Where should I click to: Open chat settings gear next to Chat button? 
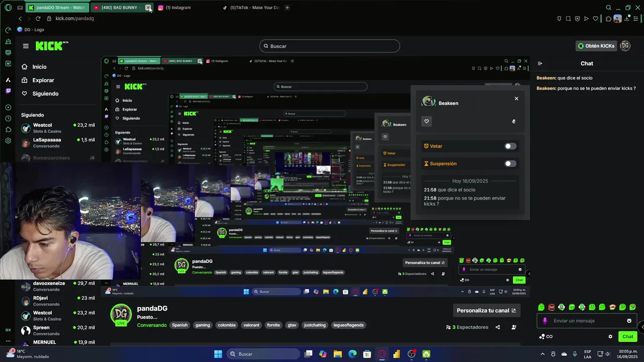click(610, 337)
